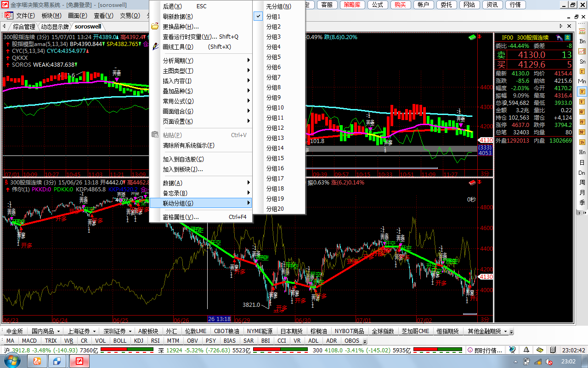Image resolution: width=588 pixels, height=368 pixels.
Task: Open the 上海证券 dropdown tab
Action: (x=82, y=331)
